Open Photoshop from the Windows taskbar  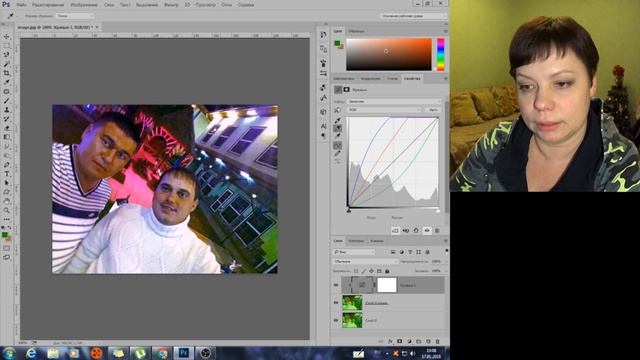point(183,353)
